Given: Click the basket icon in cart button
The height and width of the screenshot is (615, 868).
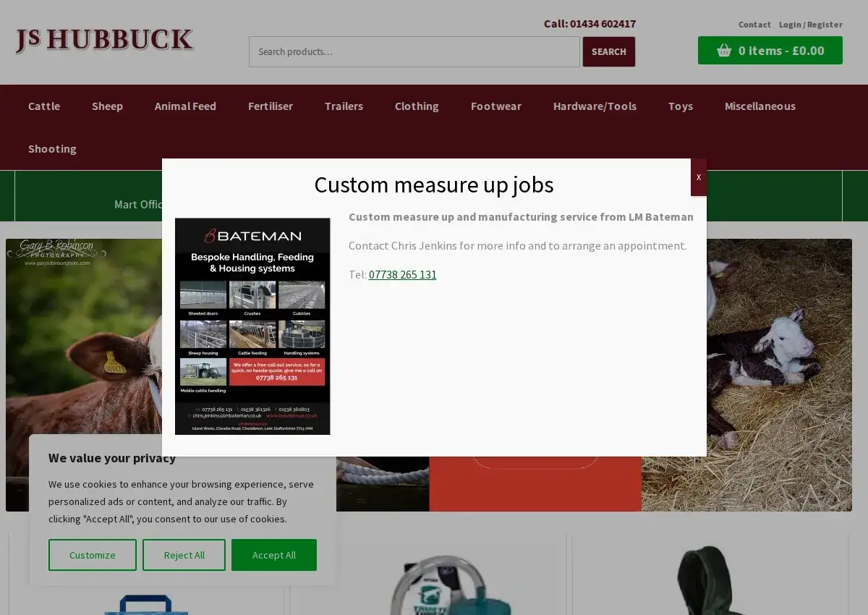Looking at the screenshot, I should 723,51.
